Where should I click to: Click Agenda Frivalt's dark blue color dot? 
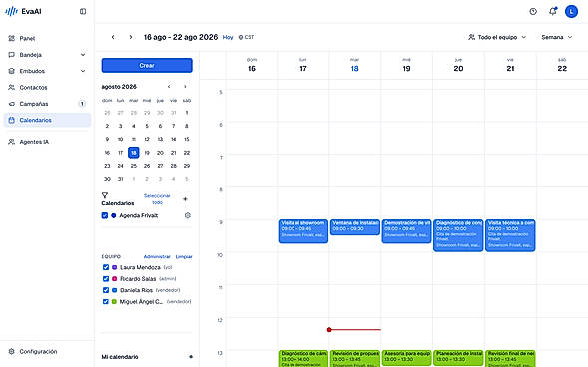tap(113, 215)
